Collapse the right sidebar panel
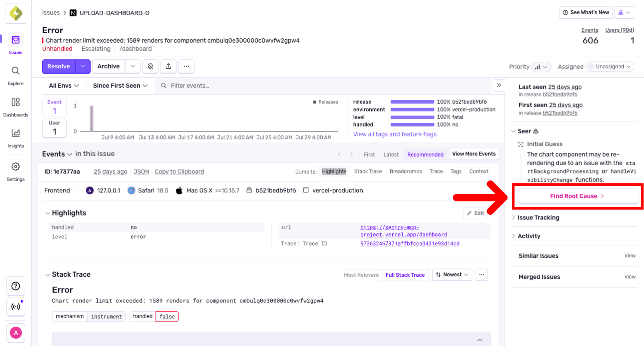 click(x=499, y=85)
